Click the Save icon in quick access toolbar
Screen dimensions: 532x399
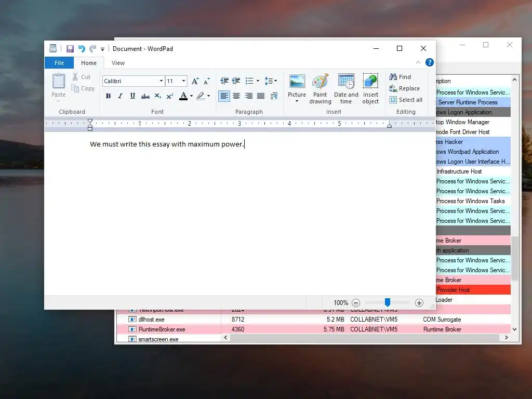[x=70, y=49]
